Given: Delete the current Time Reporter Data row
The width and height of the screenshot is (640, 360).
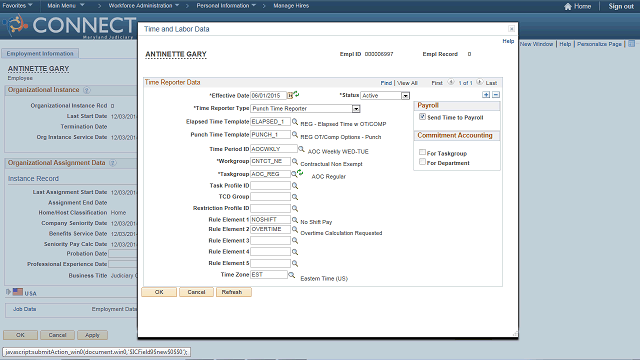Looking at the screenshot, I should [x=496, y=95].
